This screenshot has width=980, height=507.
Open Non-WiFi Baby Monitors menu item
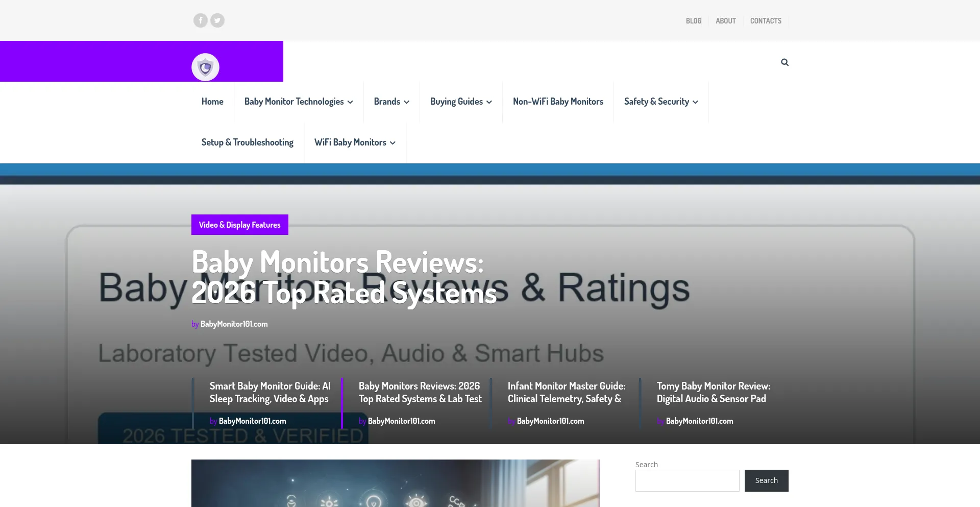coord(558,102)
